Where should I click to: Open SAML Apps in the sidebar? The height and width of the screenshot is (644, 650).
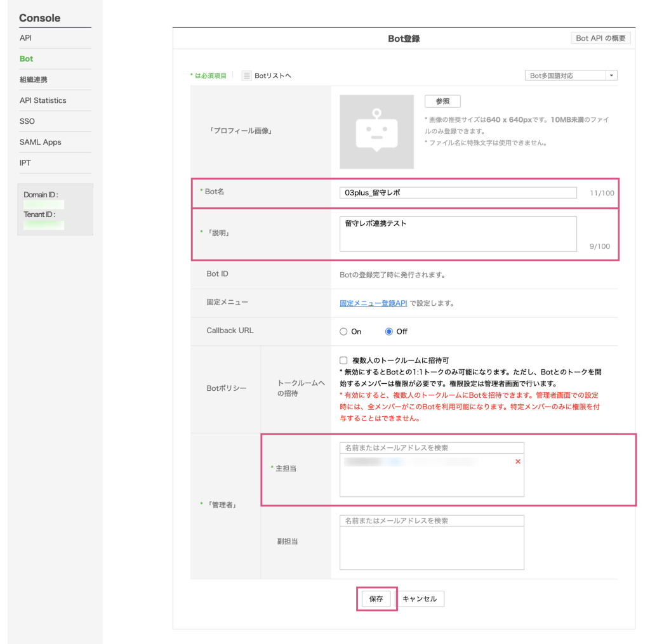point(41,142)
